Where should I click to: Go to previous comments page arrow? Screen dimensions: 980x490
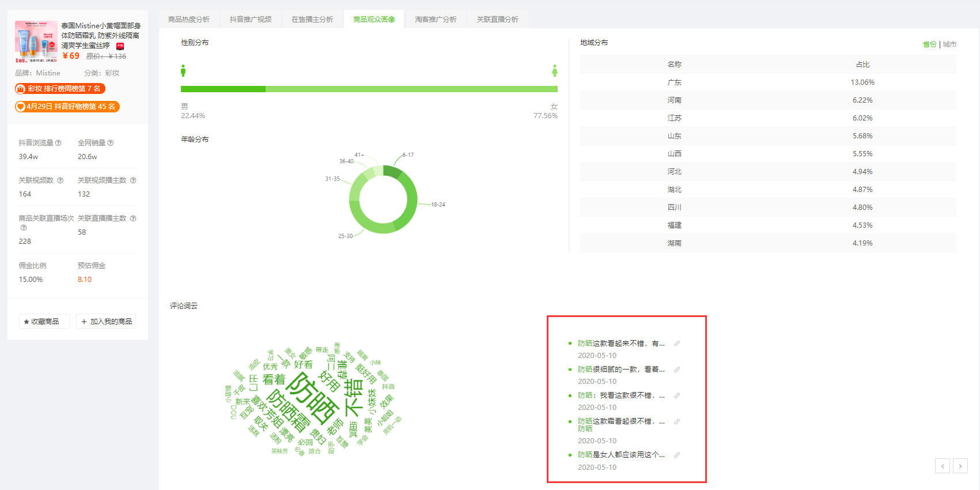943,466
